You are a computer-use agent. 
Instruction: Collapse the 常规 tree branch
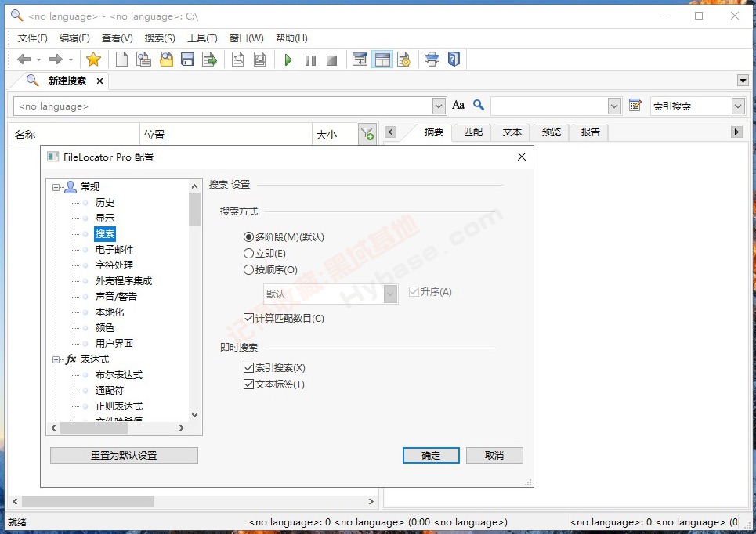pyautogui.click(x=54, y=186)
